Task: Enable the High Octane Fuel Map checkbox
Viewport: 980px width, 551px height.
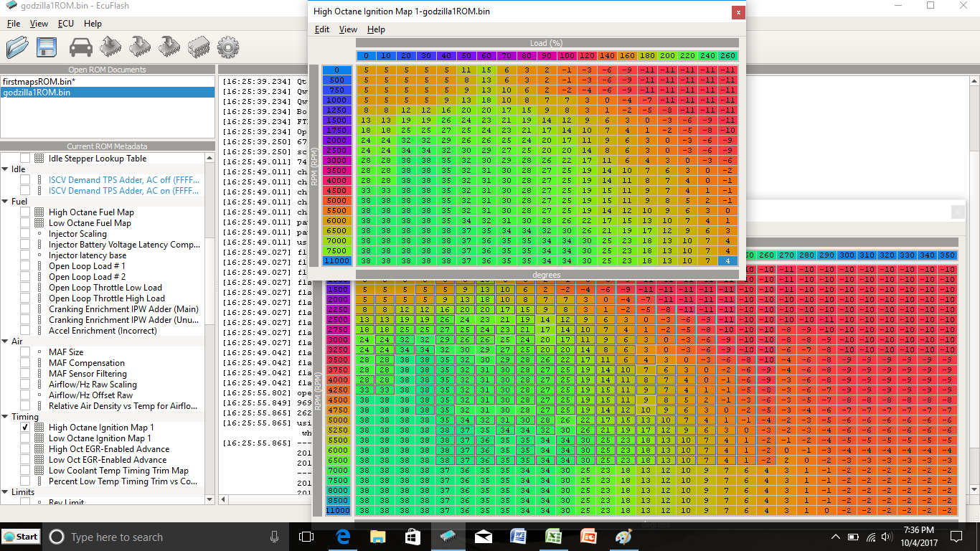Action: [26, 212]
